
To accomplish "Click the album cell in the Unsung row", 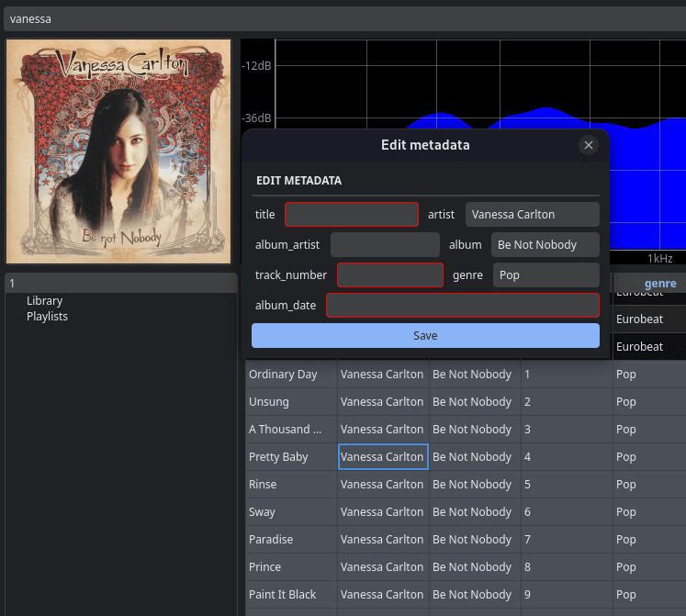I will 475,401.
